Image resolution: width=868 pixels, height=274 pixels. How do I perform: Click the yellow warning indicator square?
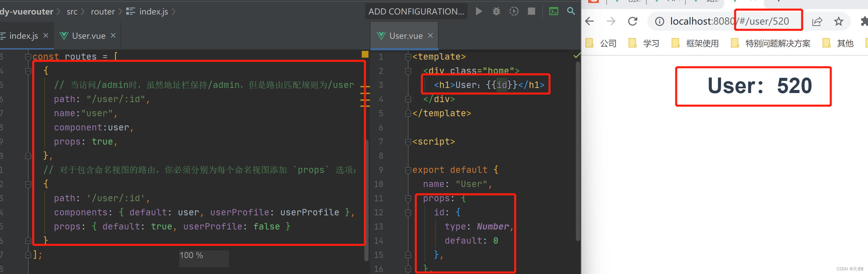click(365, 54)
